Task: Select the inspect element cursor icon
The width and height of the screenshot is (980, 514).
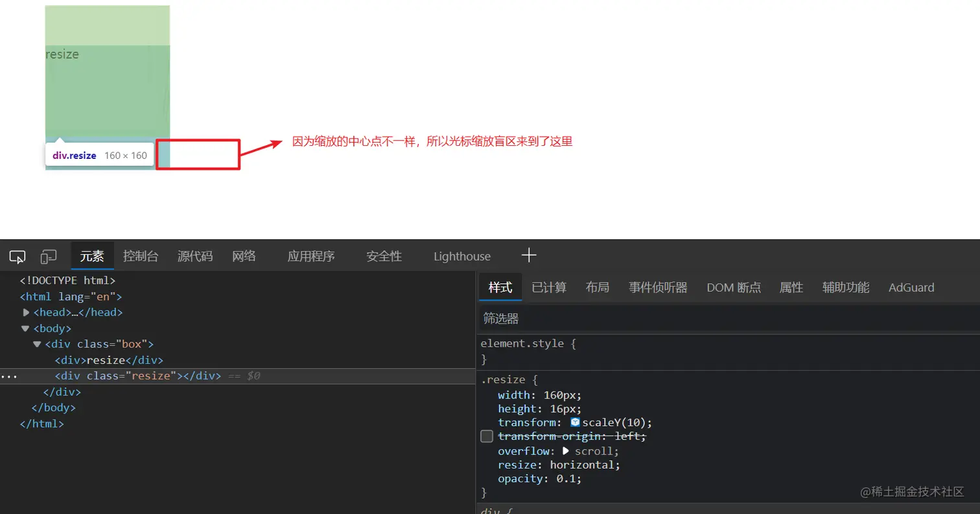Action: (17, 256)
